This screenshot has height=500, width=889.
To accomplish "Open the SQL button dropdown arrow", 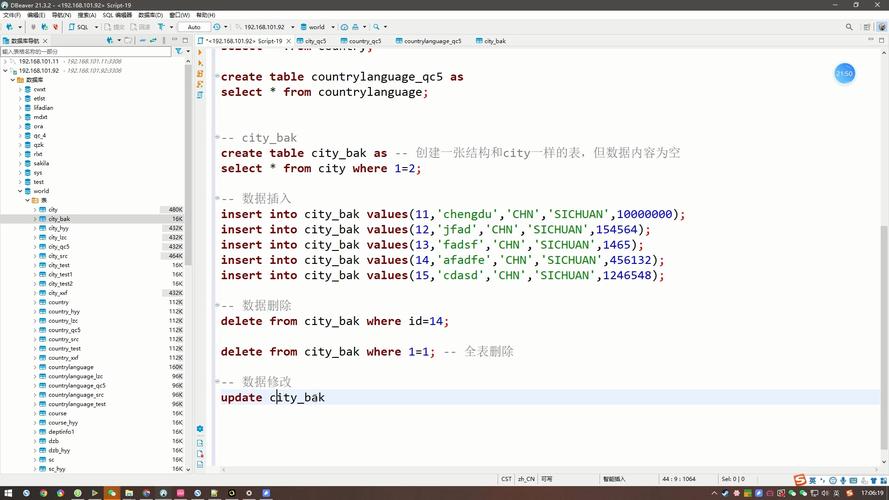I will (96, 27).
